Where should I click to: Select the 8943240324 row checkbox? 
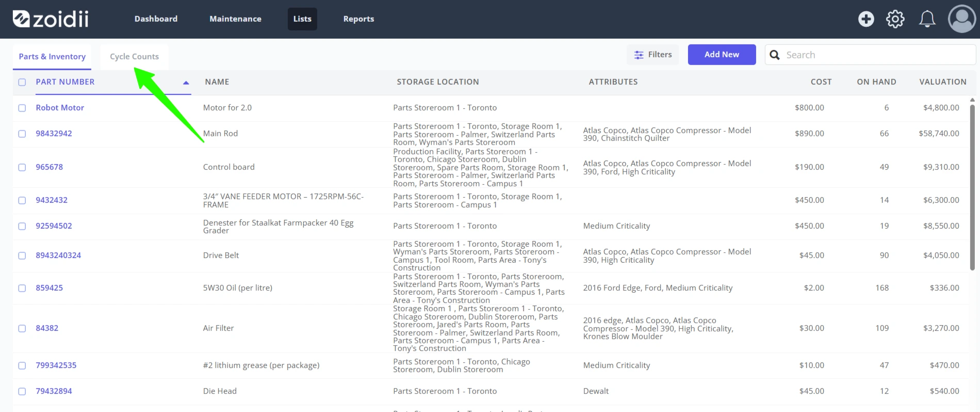click(22, 256)
